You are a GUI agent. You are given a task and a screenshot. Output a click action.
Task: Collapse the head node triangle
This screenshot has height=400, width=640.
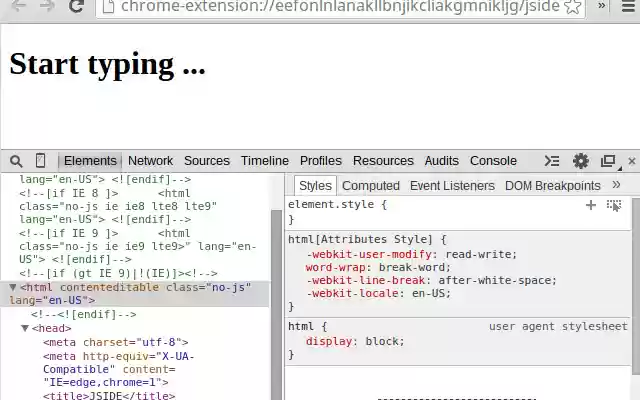25,329
